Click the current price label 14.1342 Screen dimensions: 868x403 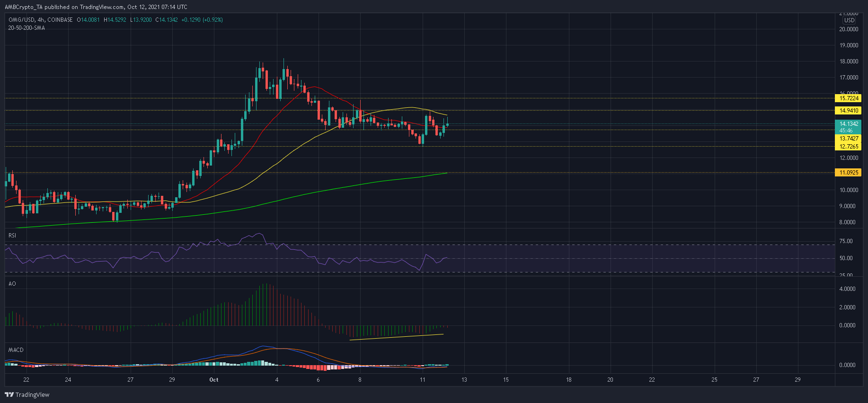pyautogui.click(x=849, y=124)
